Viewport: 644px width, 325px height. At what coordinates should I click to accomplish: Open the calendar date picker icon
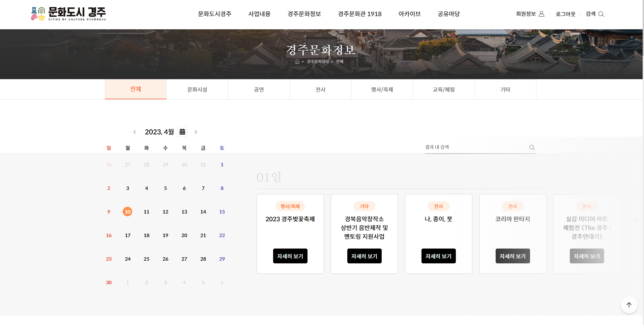click(x=182, y=132)
